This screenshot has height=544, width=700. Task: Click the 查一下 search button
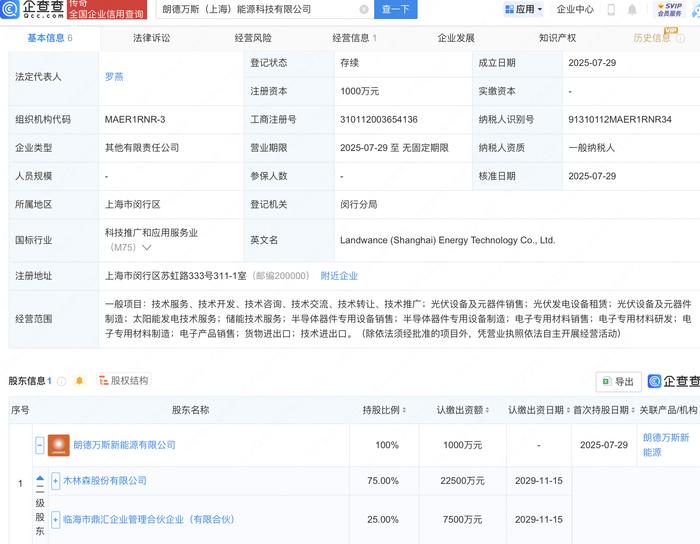coord(396,9)
